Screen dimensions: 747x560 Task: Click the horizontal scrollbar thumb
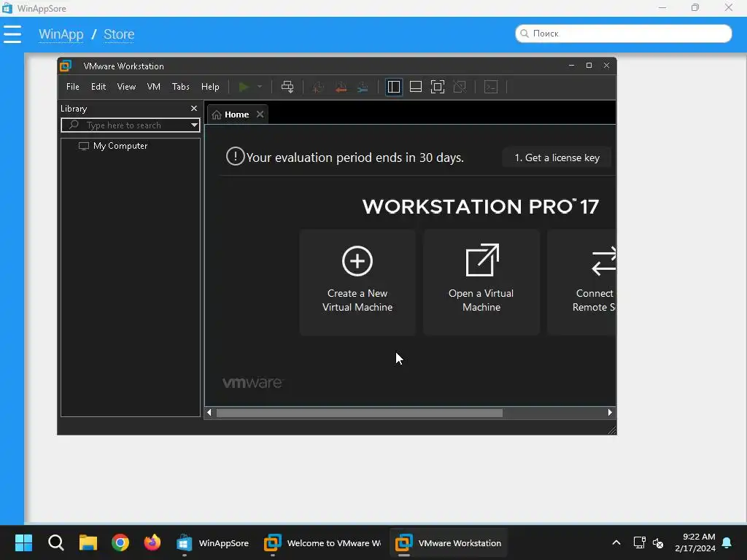360,413
